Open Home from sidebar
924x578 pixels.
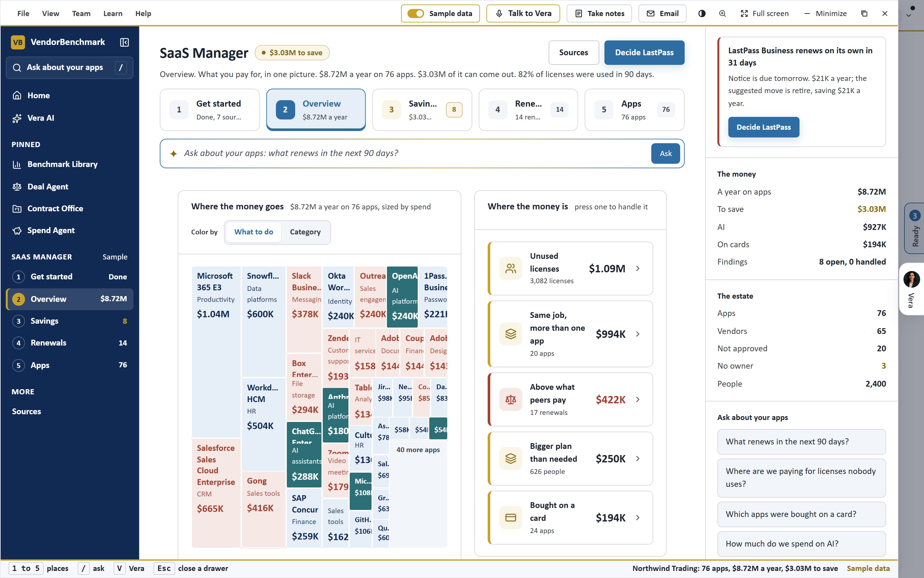point(70,95)
